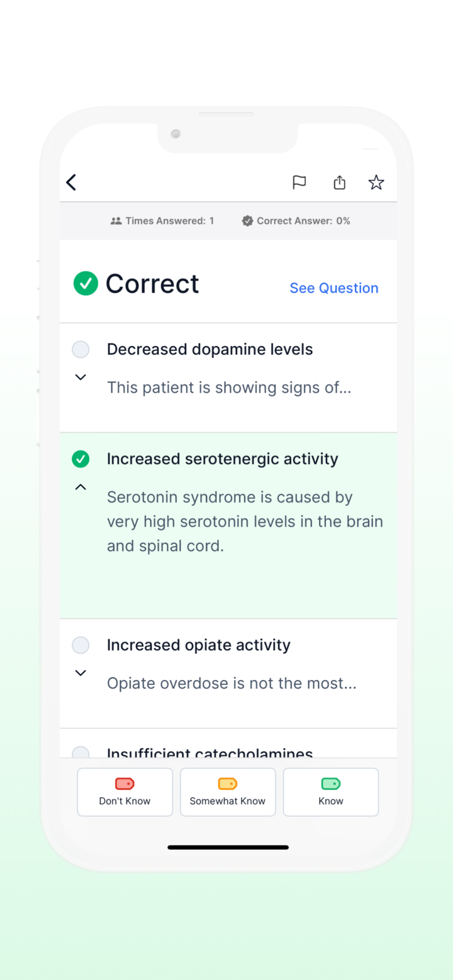The width and height of the screenshot is (453, 980).
Task: Click the checkmark beside Increased serotenergic activity
Action: [x=81, y=459]
